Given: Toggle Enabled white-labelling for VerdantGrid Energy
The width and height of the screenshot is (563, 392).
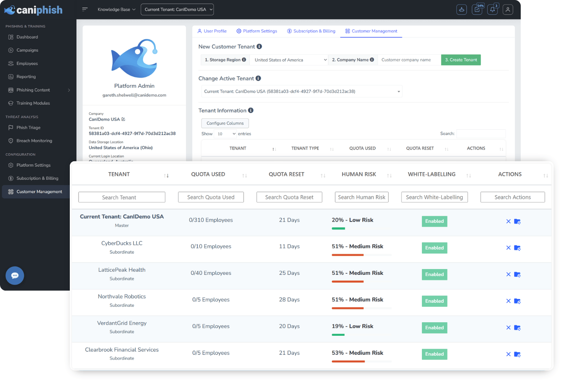Looking at the screenshot, I should tap(434, 328).
